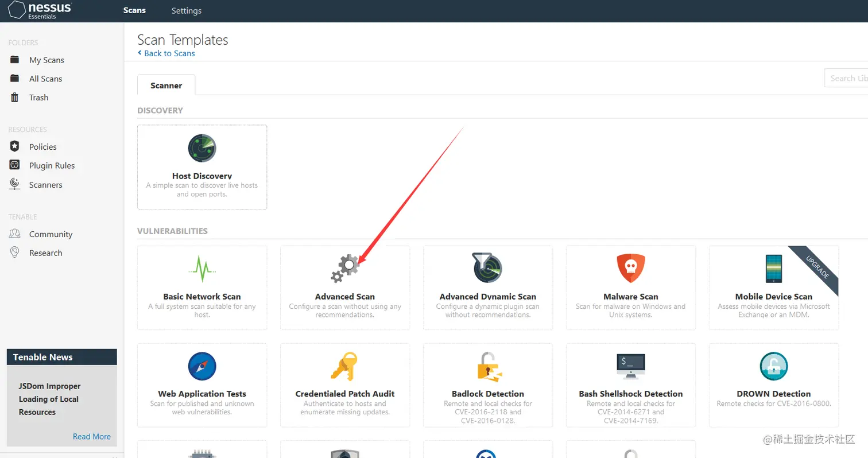This screenshot has width=868, height=458.
Task: Go back via Back to Scans link
Action: 166,53
